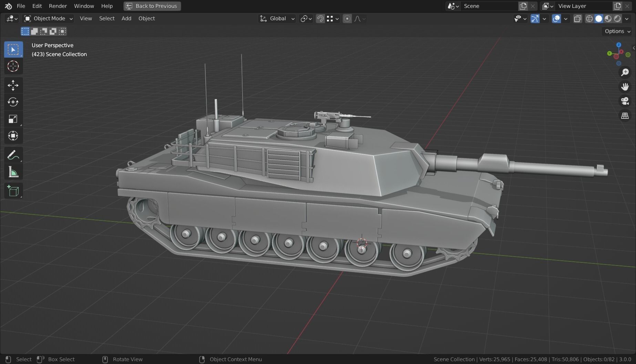Image resolution: width=636 pixels, height=364 pixels.
Task: Pick the Add Cube tool
Action: pos(13,191)
